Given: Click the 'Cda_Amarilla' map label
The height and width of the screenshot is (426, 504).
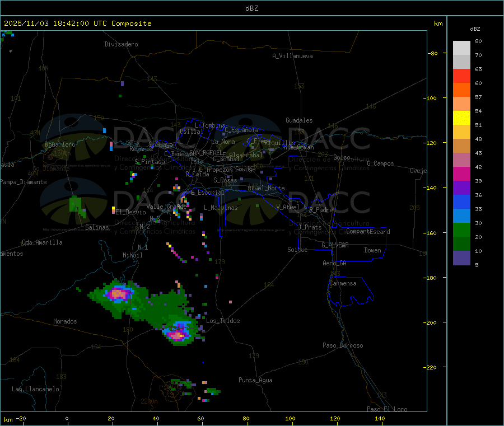Looking at the screenshot, I should pos(42,242).
